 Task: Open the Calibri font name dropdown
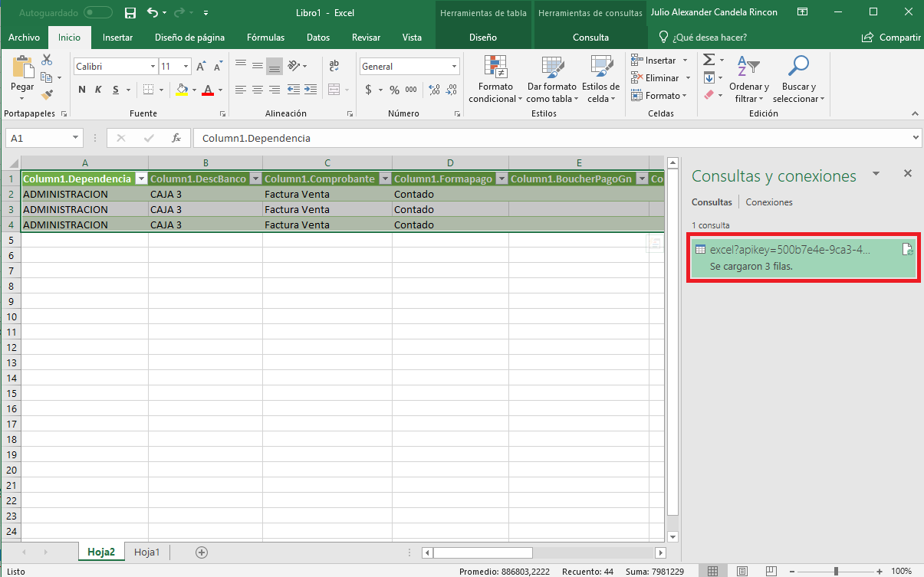153,67
